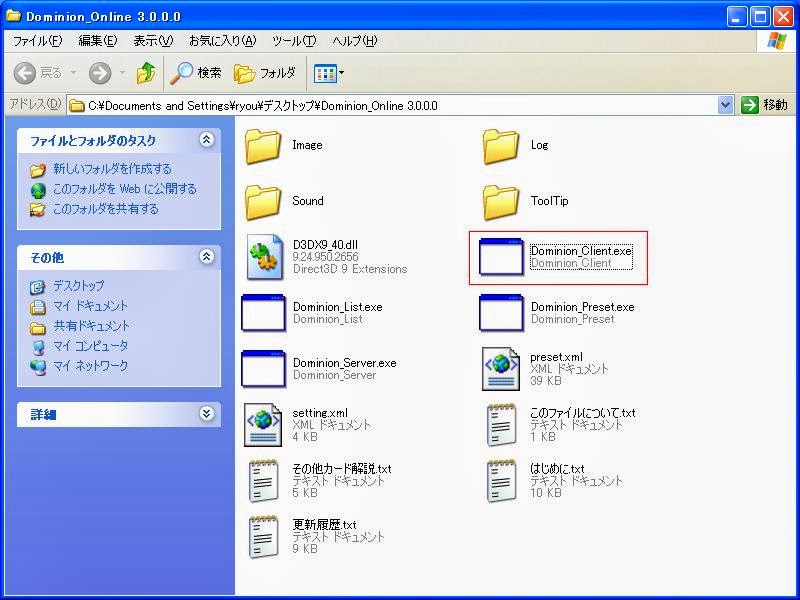The width and height of the screenshot is (800, 600).
Task: Select the ToolTip folder icon
Action: [x=501, y=203]
